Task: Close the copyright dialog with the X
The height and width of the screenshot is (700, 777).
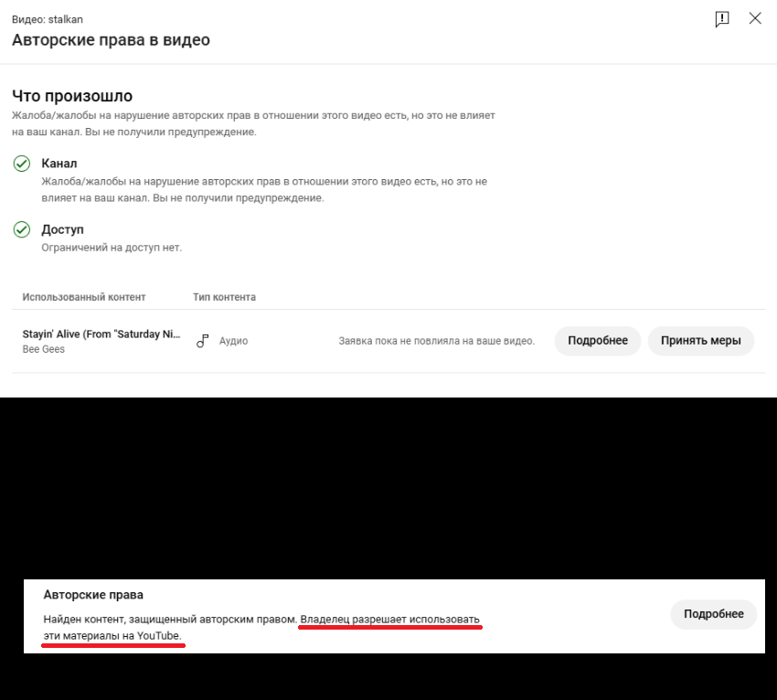Action: [x=755, y=19]
